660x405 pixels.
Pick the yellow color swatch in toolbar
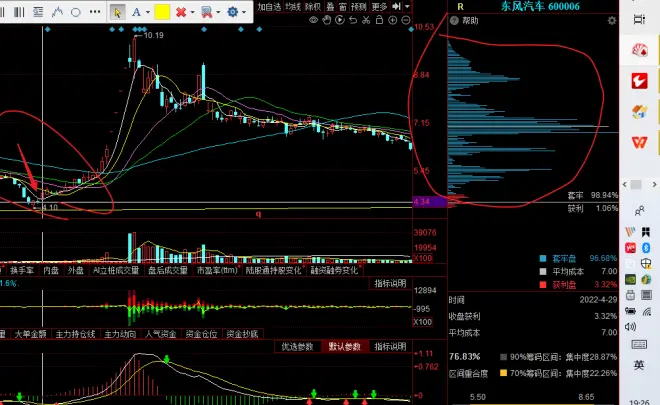pyautogui.click(x=160, y=12)
